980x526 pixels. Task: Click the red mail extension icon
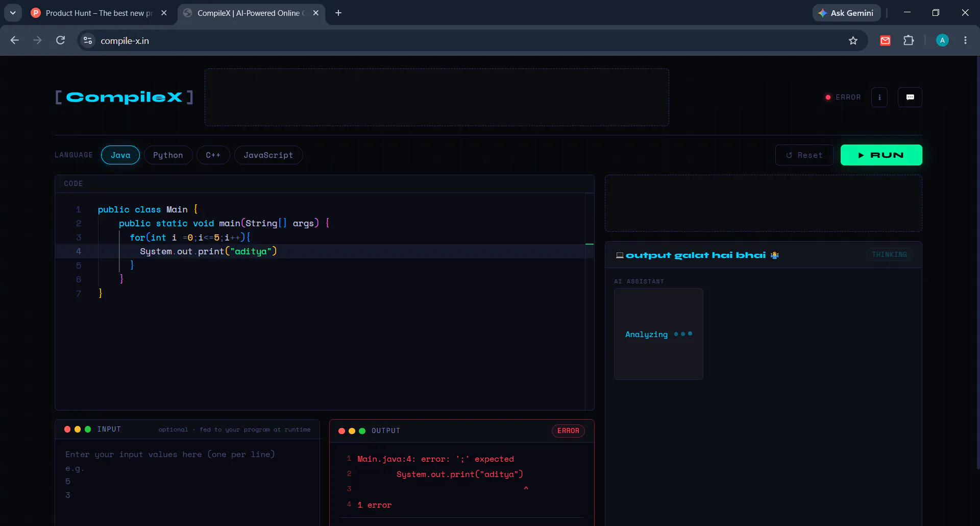click(886, 40)
